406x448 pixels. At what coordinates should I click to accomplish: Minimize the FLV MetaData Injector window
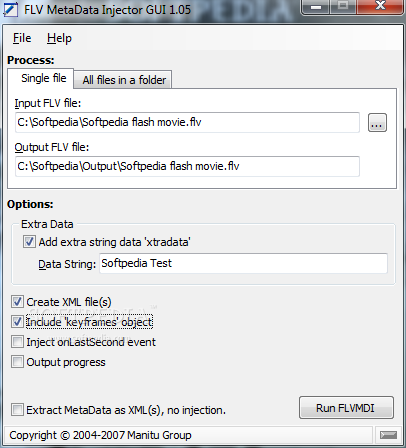316,7
